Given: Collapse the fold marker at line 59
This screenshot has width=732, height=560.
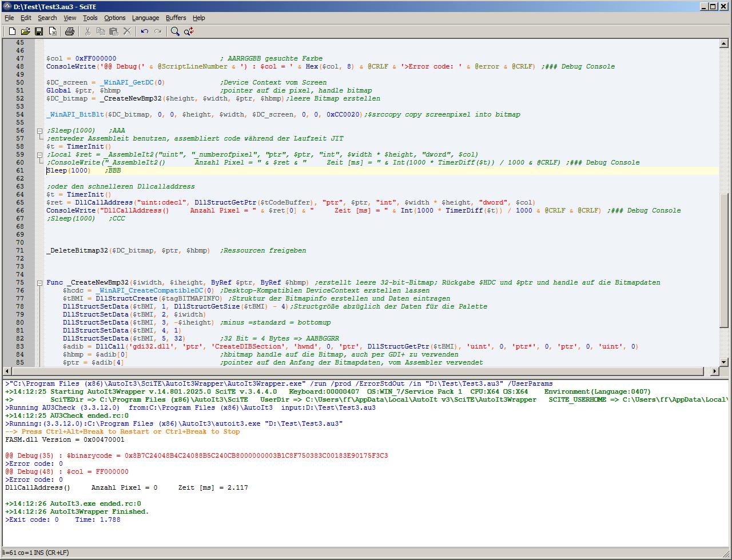Looking at the screenshot, I should 39,155.
